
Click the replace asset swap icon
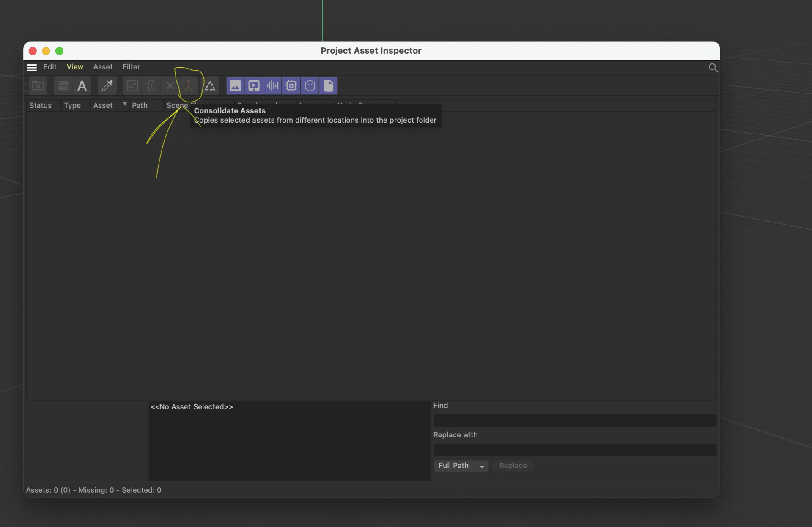(132, 86)
